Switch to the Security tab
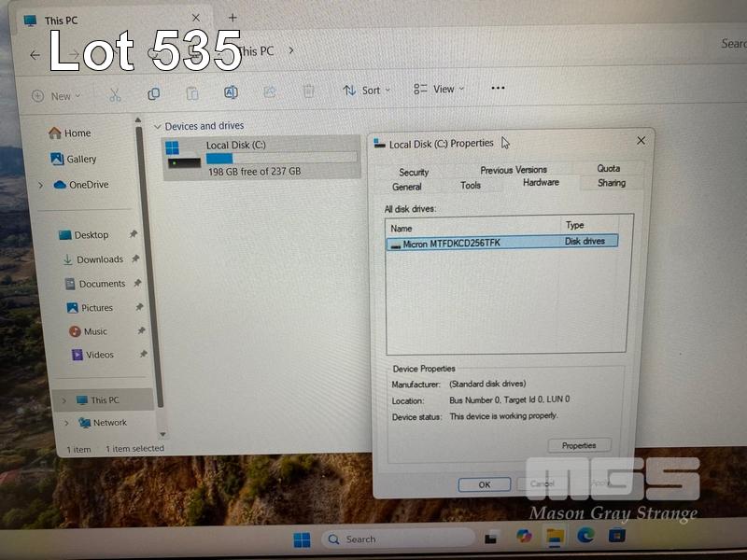 (414, 172)
